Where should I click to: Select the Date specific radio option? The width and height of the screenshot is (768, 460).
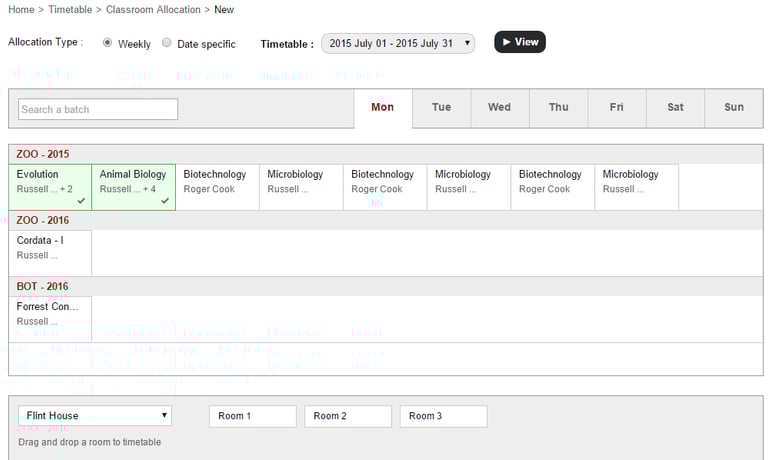click(167, 43)
